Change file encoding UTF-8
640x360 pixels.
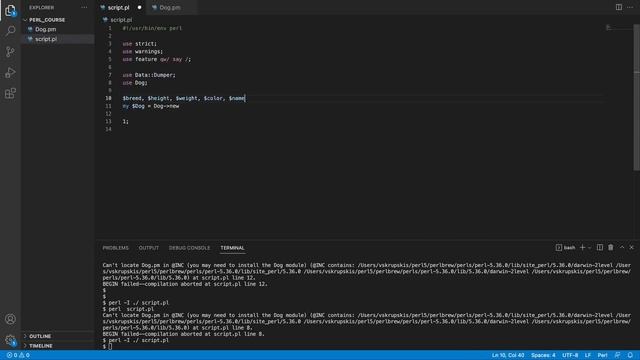click(570, 355)
